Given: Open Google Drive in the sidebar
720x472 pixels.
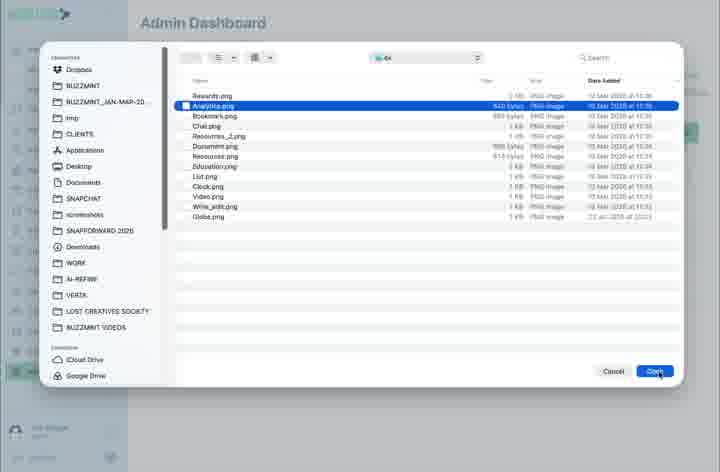Looking at the screenshot, I should click(79, 376).
